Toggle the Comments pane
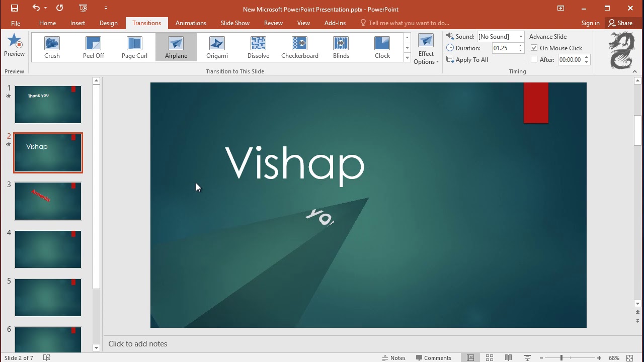This screenshot has height=362, width=644. pyautogui.click(x=434, y=358)
